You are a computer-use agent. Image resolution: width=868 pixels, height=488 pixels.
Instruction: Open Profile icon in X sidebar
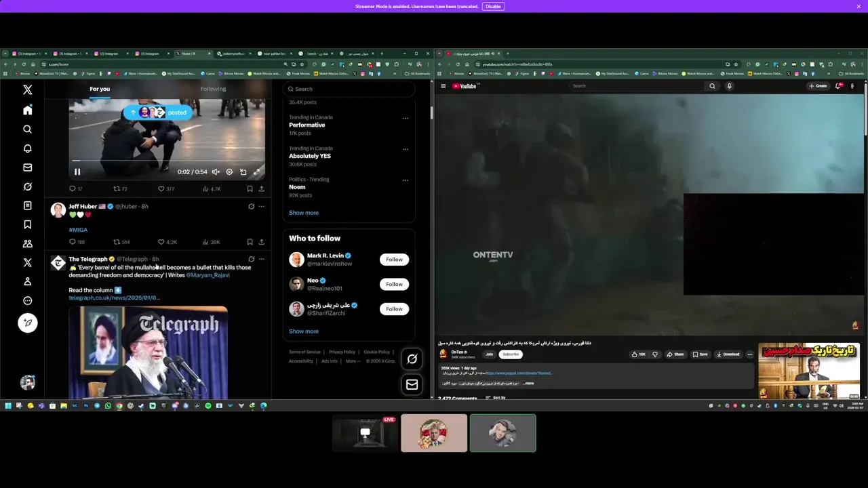[x=28, y=281]
